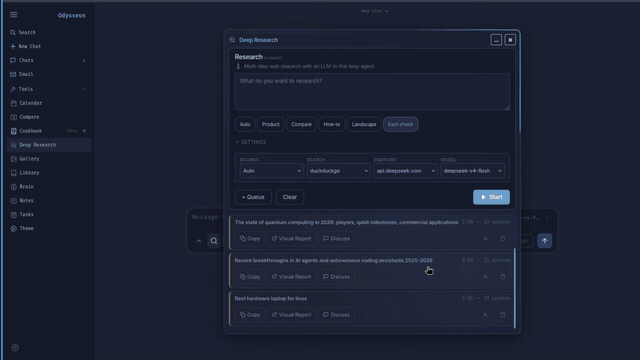640x360 pixels.
Task: Click the Notes sidebar icon
Action: coord(13,200)
